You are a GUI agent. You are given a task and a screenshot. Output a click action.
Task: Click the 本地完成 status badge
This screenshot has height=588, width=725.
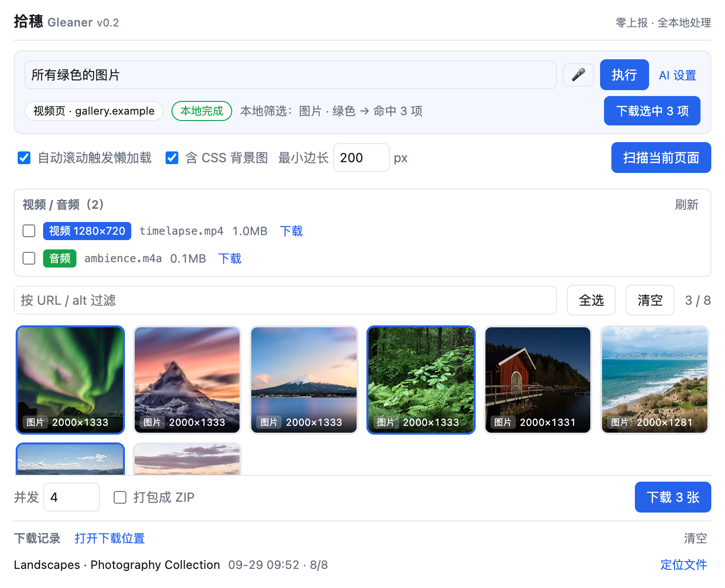pos(202,111)
